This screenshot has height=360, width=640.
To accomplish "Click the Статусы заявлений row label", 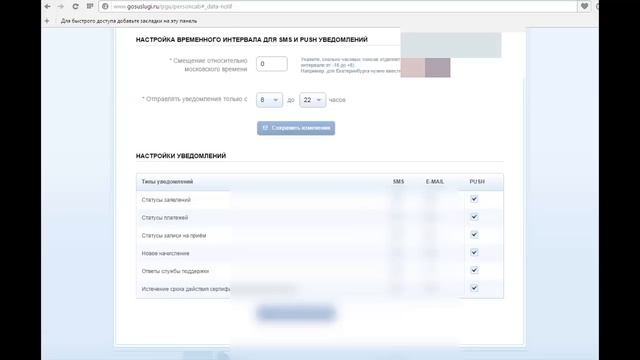I will 166,200.
